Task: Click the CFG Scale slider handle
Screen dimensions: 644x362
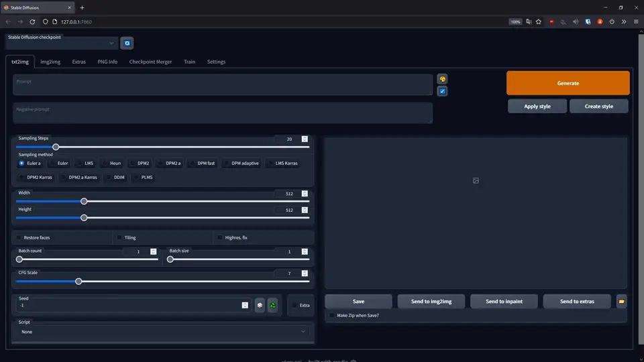Action: pos(78,282)
